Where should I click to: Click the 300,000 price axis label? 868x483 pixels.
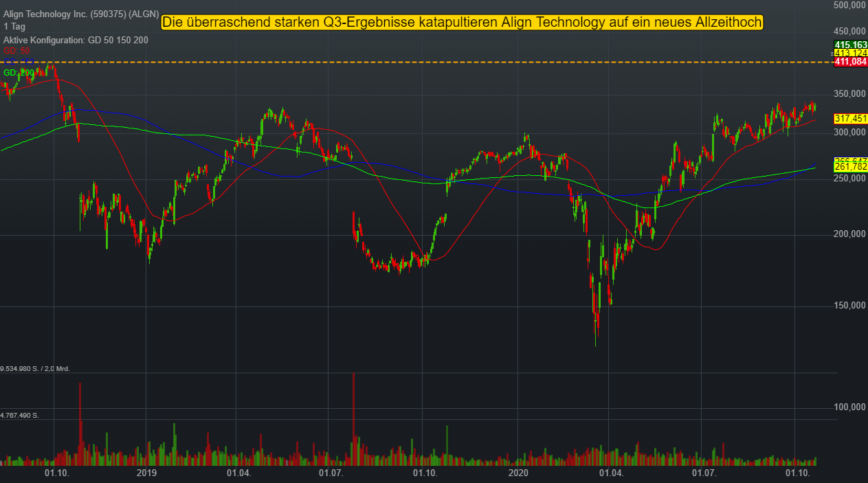tap(849, 133)
